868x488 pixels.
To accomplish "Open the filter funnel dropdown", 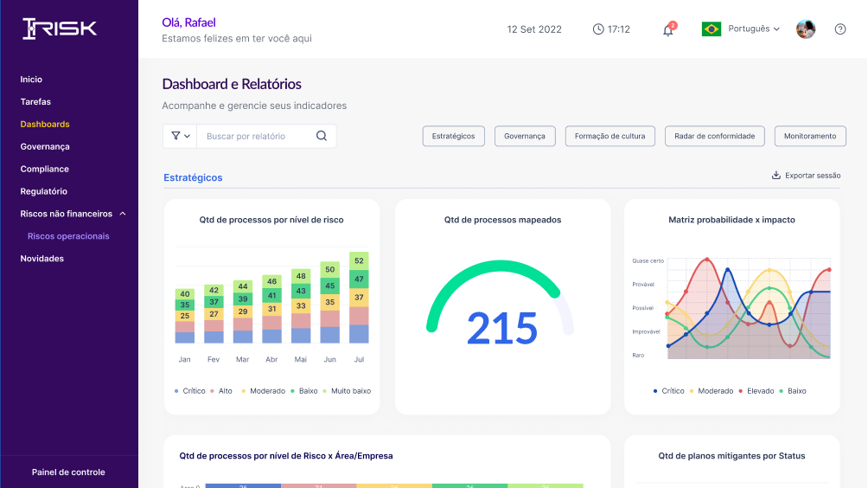I will pos(180,136).
